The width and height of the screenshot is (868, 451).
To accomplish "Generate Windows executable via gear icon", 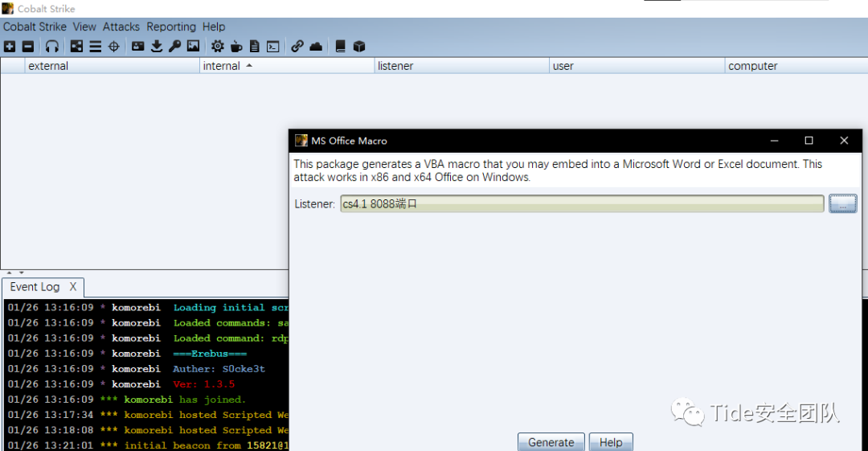I will click(218, 47).
